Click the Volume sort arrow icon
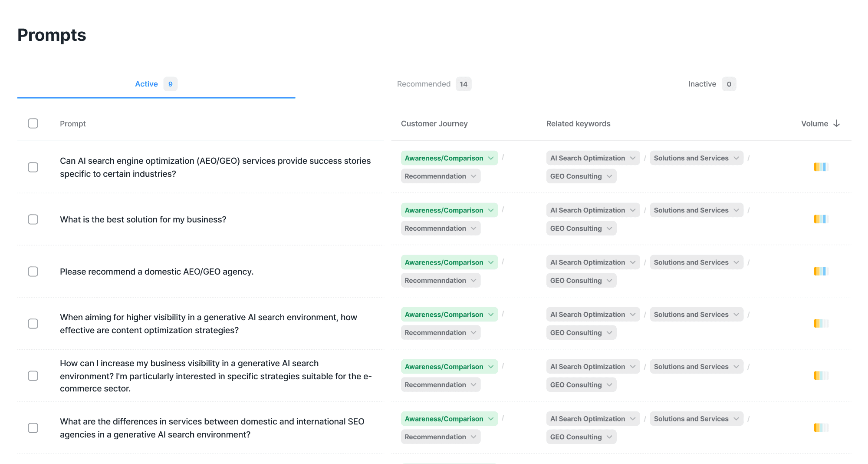The height and width of the screenshot is (464, 868). click(837, 123)
